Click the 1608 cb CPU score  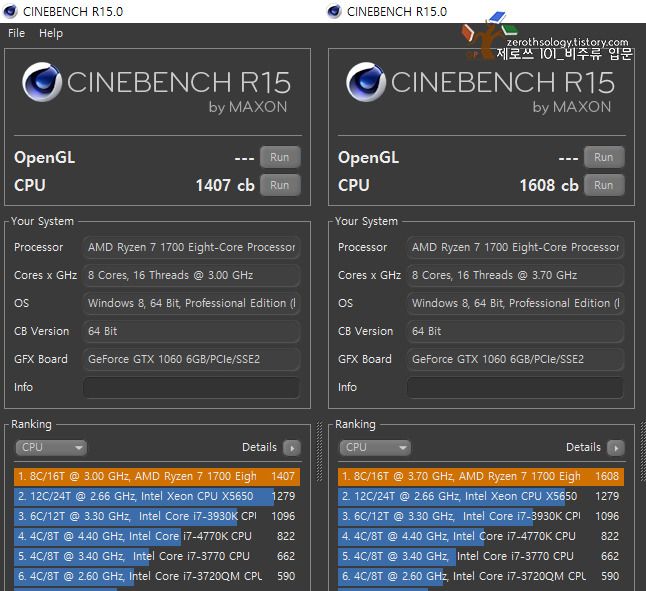tap(549, 185)
